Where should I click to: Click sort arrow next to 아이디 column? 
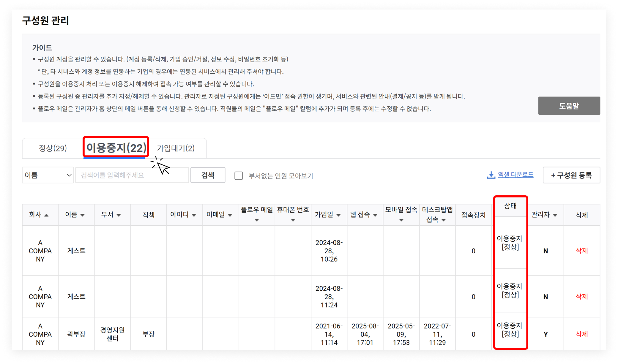coord(194,215)
